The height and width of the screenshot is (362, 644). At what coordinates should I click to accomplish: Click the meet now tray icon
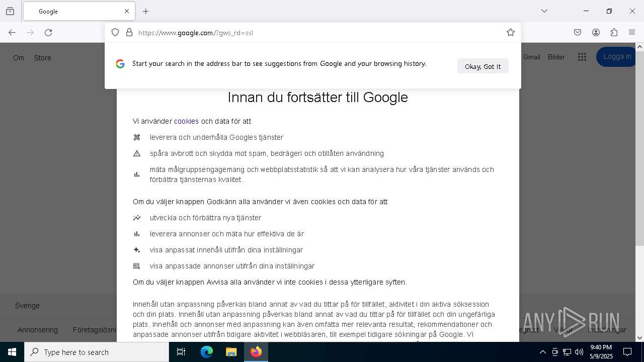[x=555, y=352]
